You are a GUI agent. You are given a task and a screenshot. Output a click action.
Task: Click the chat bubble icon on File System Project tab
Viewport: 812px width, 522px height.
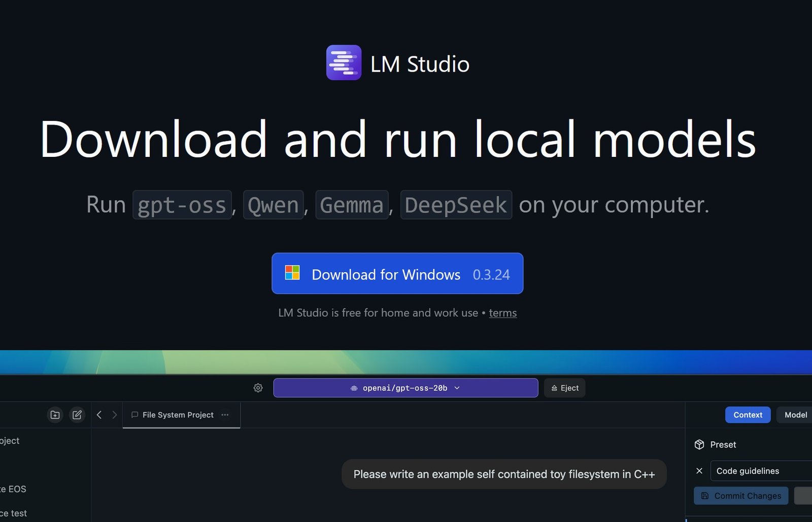[134, 415]
